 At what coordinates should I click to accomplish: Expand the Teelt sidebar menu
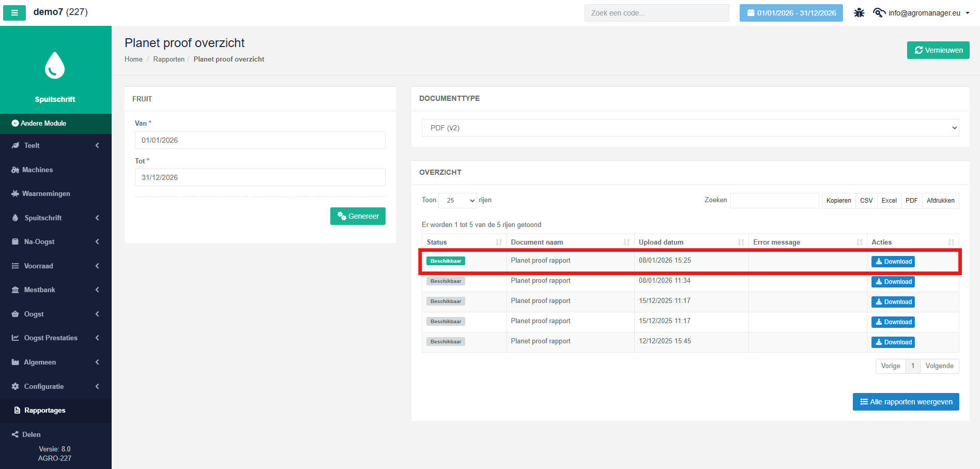coord(56,146)
